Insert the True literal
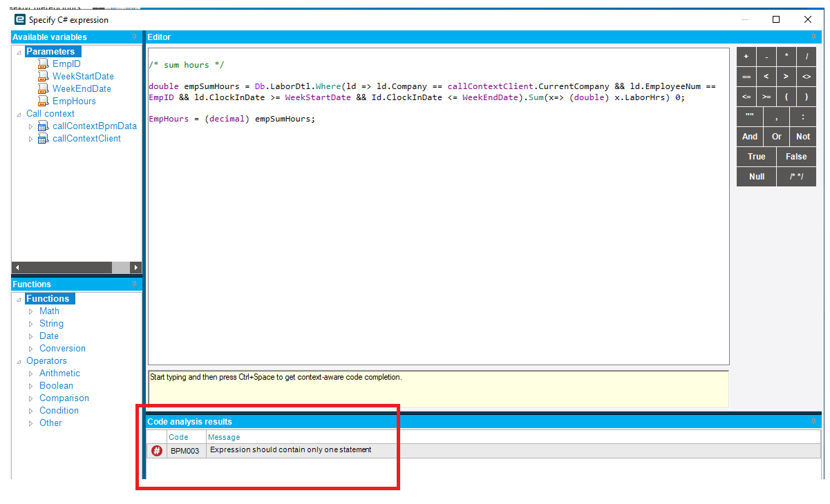Viewport: 830px width, 504px height. point(757,157)
